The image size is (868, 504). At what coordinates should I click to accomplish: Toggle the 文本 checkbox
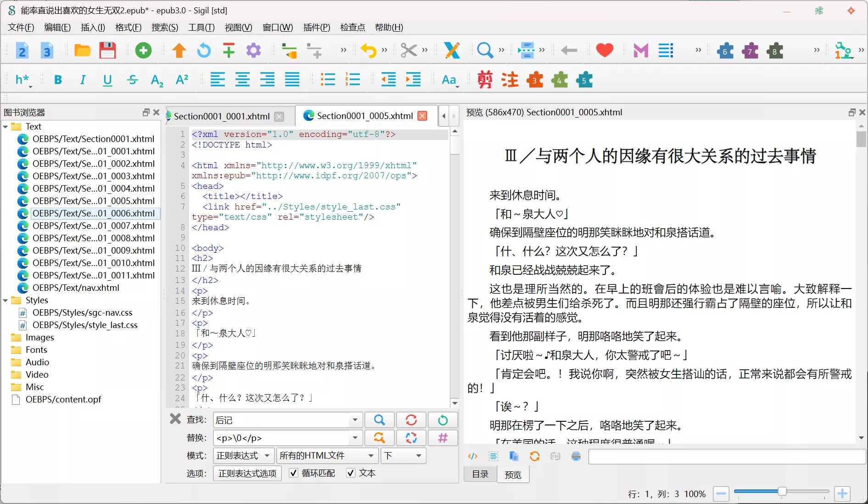click(x=351, y=473)
